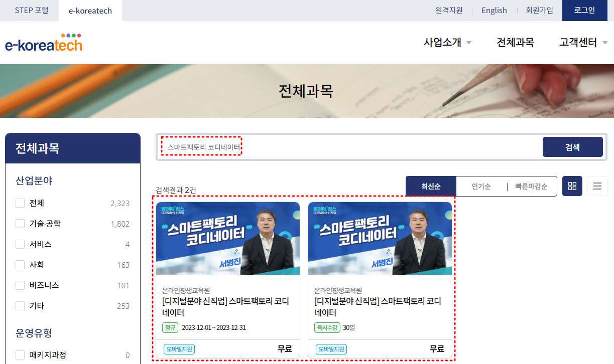Viewport: 614px width, 364px height.
Task: Click the e-koreatech logo
Action: (x=44, y=43)
